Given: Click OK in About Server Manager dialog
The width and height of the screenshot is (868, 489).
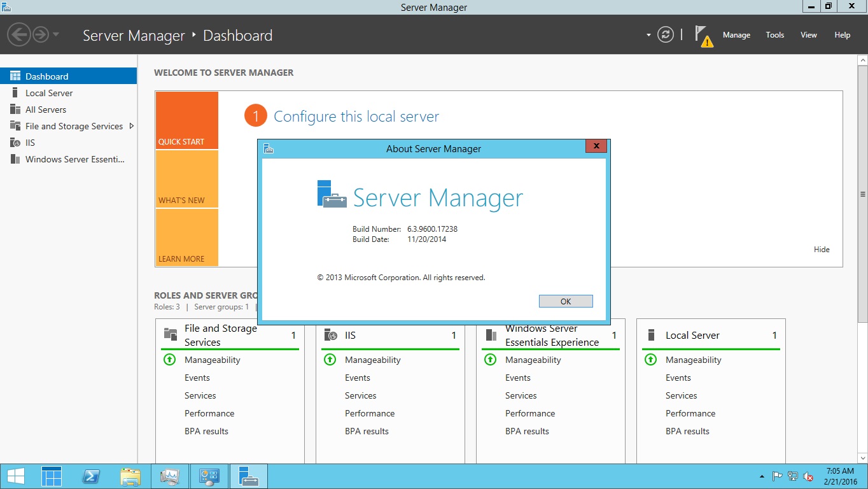Looking at the screenshot, I should 566,301.
